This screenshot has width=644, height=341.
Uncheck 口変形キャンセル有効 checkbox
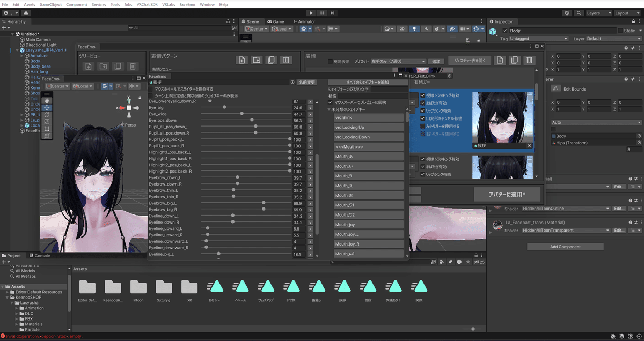423,118
